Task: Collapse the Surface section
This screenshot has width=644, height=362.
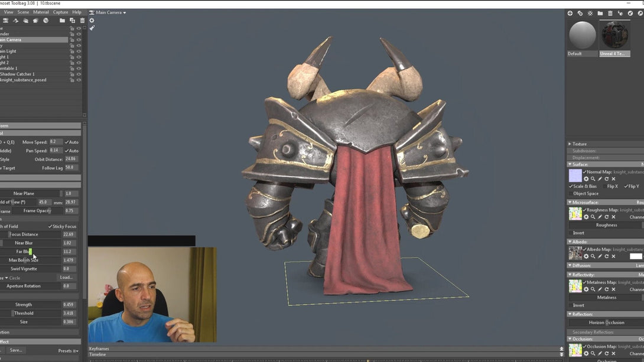Action: coord(570,164)
